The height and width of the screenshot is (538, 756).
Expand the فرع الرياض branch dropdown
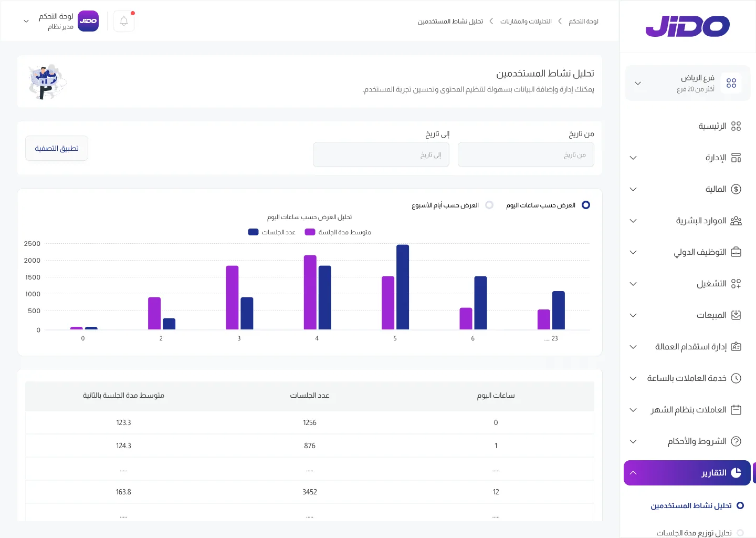[x=638, y=83]
